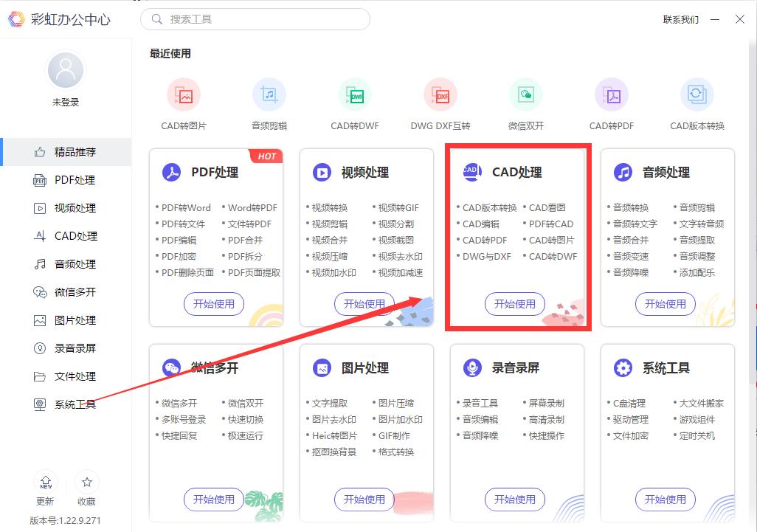Open the 音频剪辑 recent tool icon
757x532 pixels.
269,94
